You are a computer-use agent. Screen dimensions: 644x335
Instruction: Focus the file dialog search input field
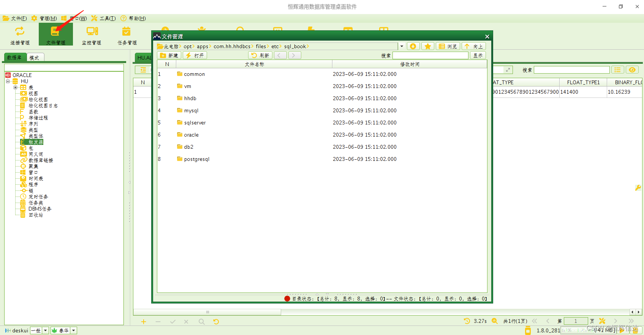pos(430,55)
